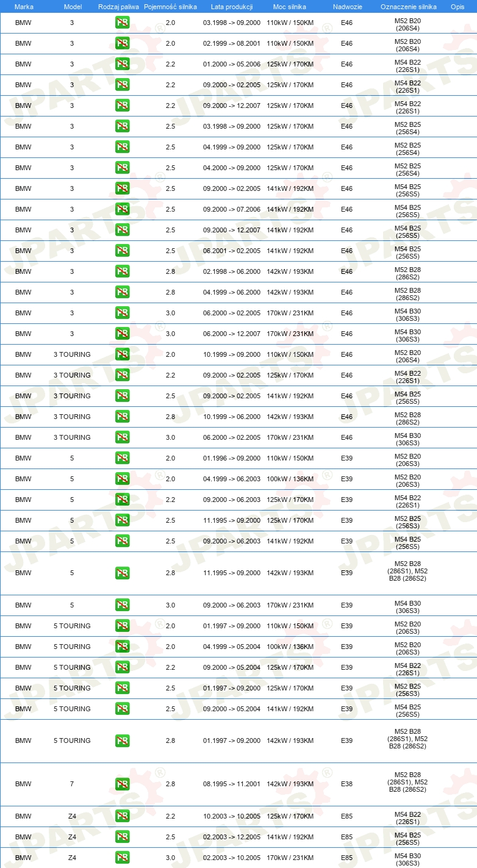
Task: Click fuel icon in 3 TOURING 2.8 row
Action: coord(122,417)
